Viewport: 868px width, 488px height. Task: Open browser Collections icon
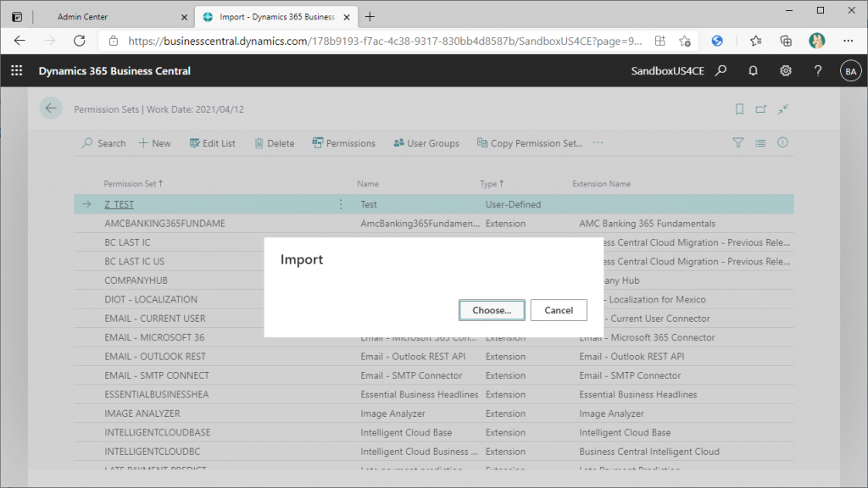click(x=786, y=41)
